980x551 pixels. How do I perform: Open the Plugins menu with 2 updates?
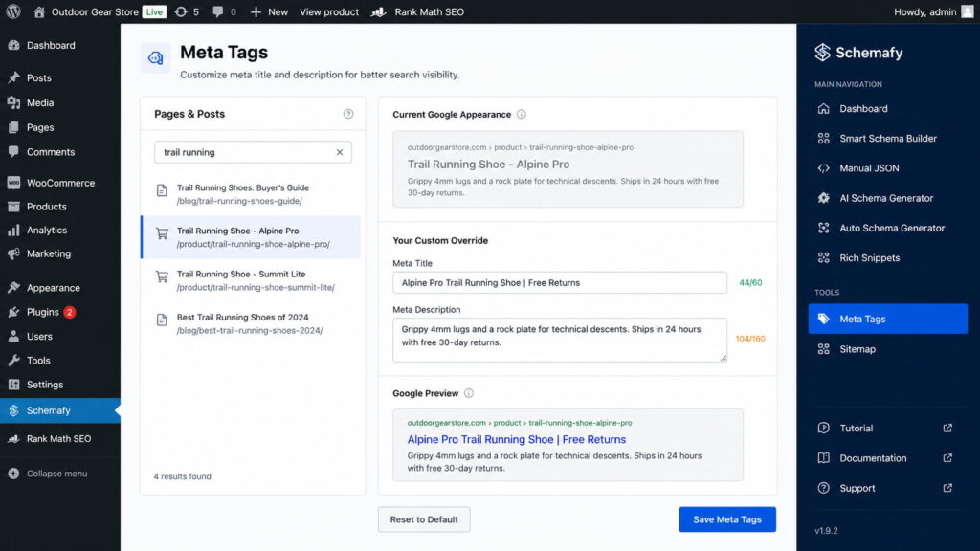[x=60, y=312]
